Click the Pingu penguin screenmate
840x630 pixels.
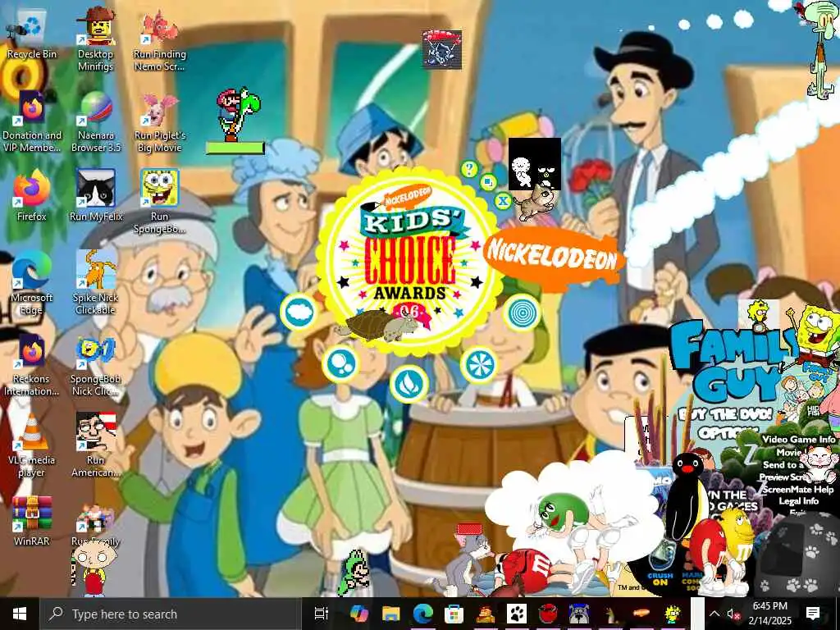pyautogui.click(x=688, y=496)
